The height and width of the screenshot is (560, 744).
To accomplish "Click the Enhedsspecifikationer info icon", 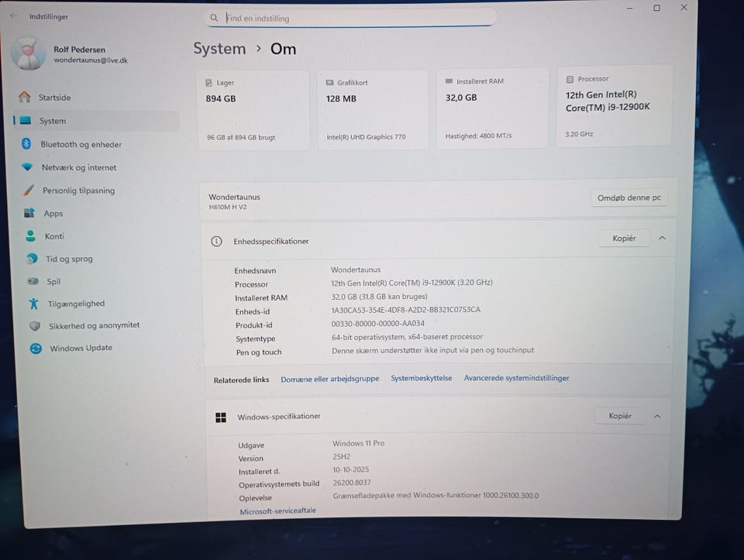I will [x=216, y=241].
